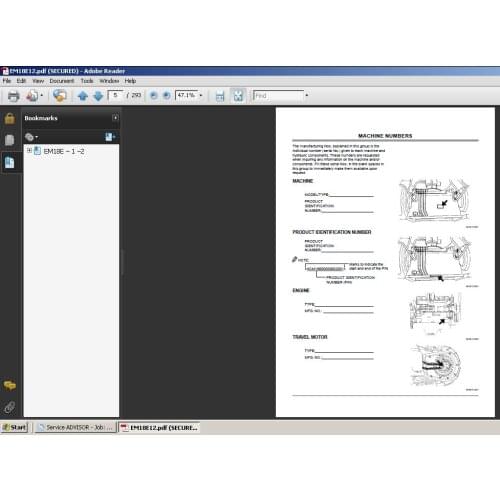Image resolution: width=500 pixels, height=500 pixels.
Task: Click the Windows Start button
Action: [14, 427]
